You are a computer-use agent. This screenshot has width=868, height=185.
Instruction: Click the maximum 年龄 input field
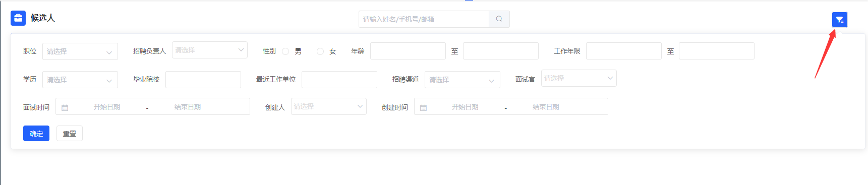[501, 51]
